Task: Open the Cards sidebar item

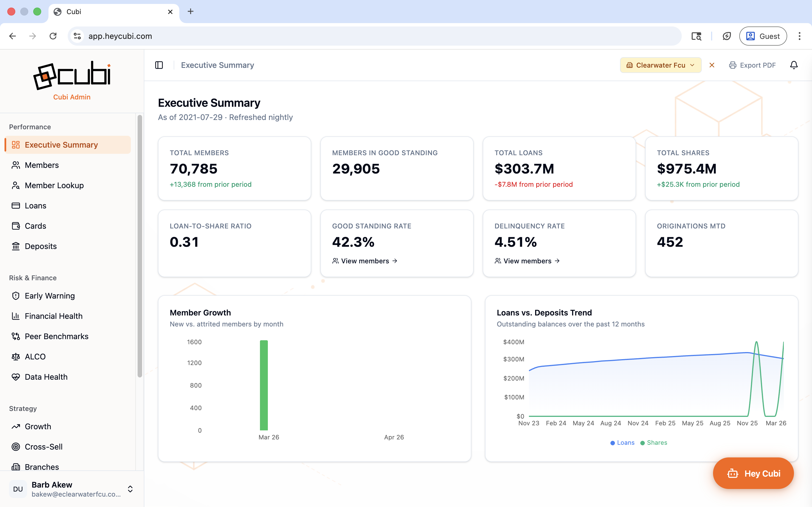Action: pos(35,226)
